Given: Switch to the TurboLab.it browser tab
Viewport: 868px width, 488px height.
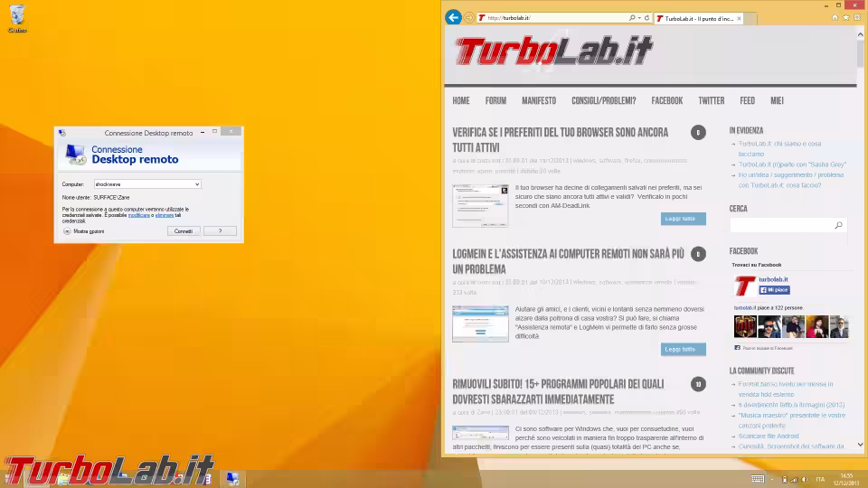Looking at the screenshot, I should pyautogui.click(x=696, y=18).
